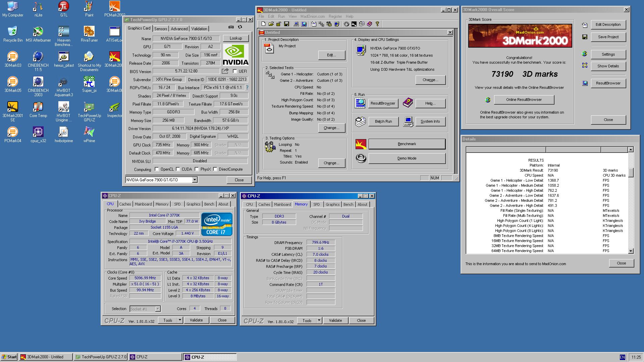644x362 pixels.
Task: Switch to TechPowerUp GPU-Z taskbar button
Action: coord(101,357)
